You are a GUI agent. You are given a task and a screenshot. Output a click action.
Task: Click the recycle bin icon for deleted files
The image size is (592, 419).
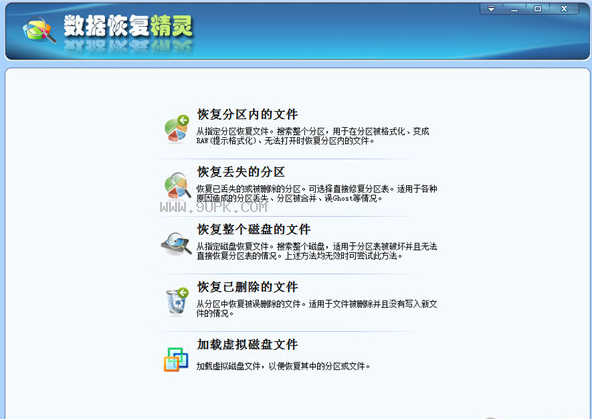click(x=177, y=301)
